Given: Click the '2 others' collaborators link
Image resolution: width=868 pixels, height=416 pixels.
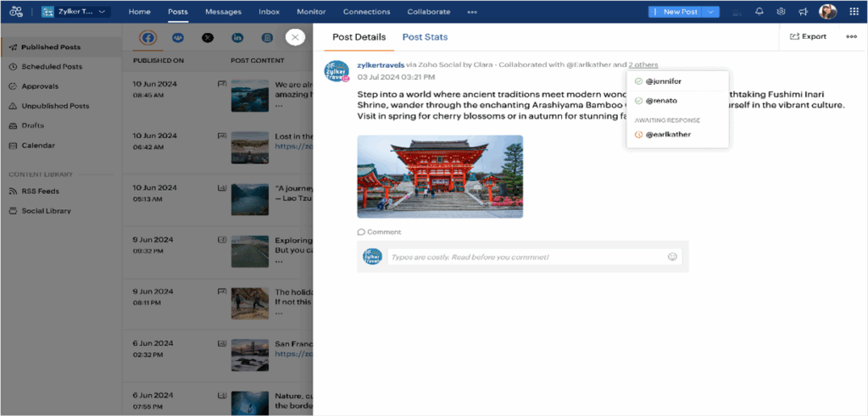Looking at the screenshot, I should [x=643, y=64].
